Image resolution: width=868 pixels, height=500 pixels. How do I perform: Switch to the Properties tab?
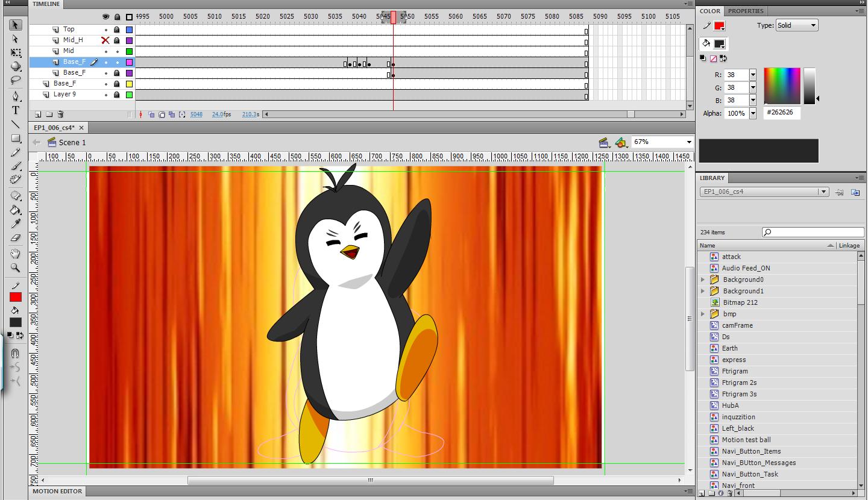point(746,11)
